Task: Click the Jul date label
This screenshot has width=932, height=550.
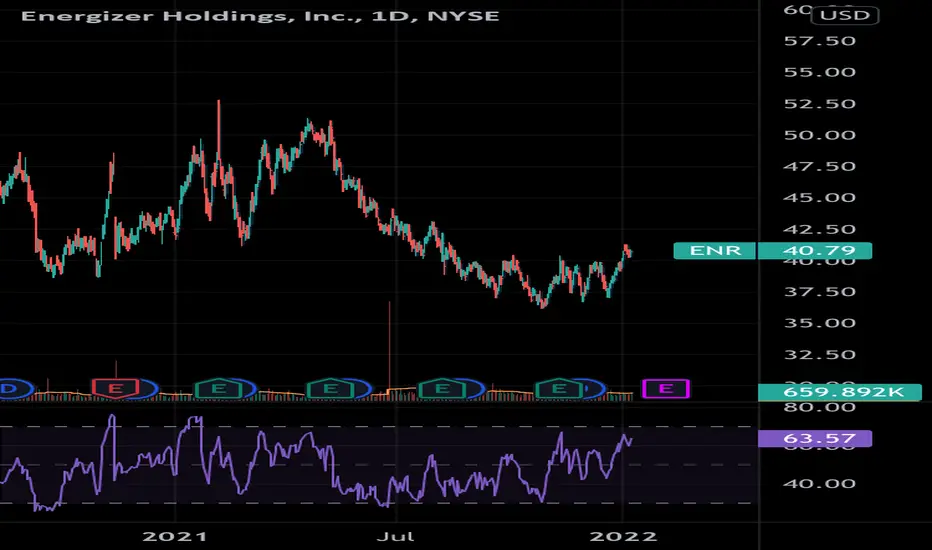Action: (396, 536)
